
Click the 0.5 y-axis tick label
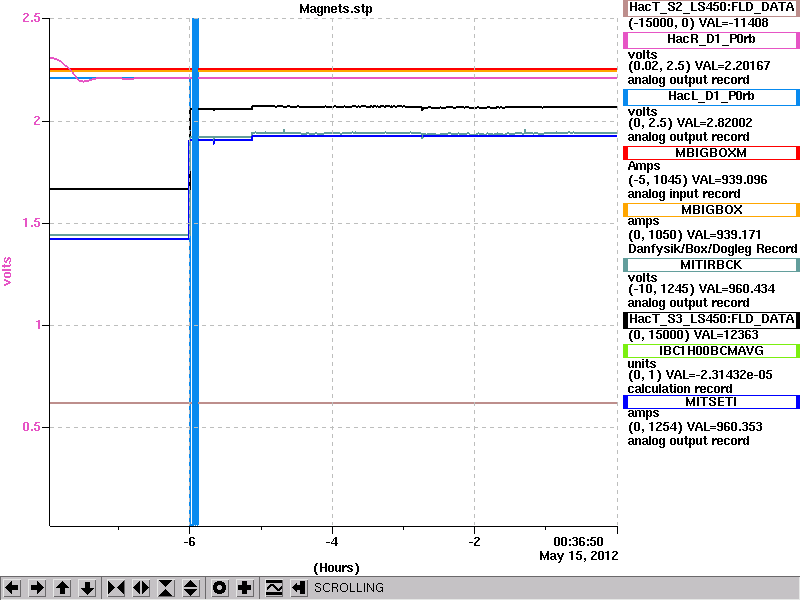tap(31, 427)
